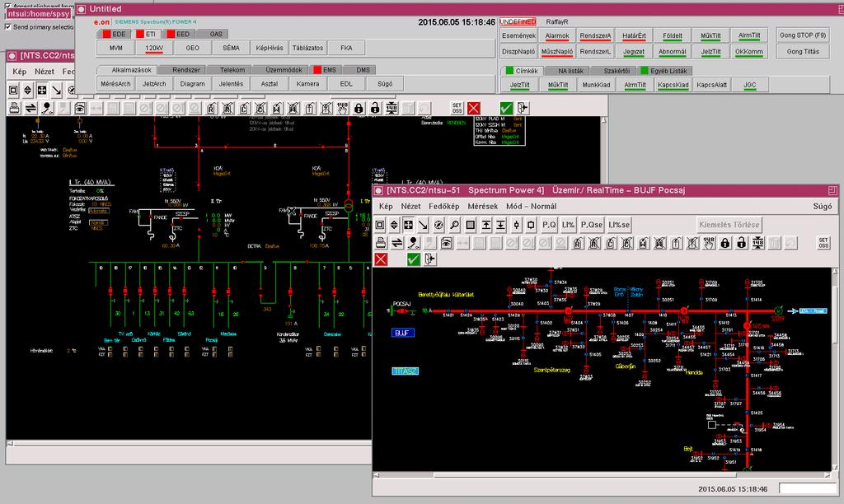Click the Gong STOP (F9) button
Viewport: 844px width, 504px height.
pyautogui.click(x=803, y=35)
